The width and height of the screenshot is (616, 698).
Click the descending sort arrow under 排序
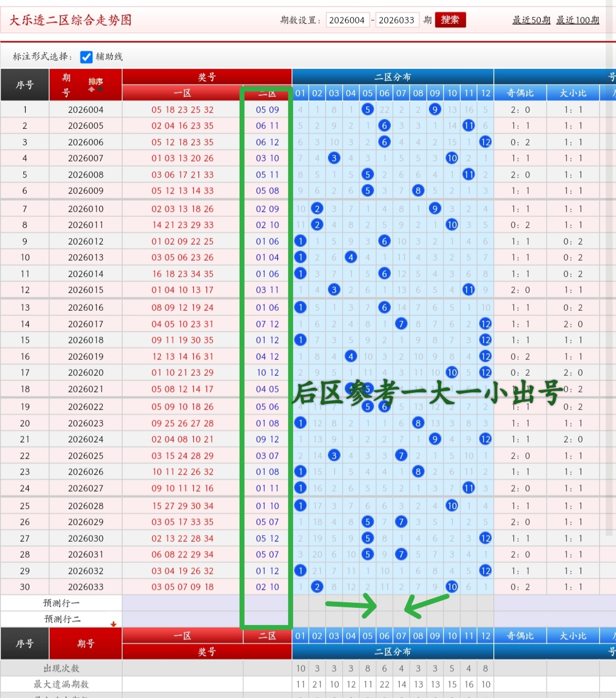100,90
